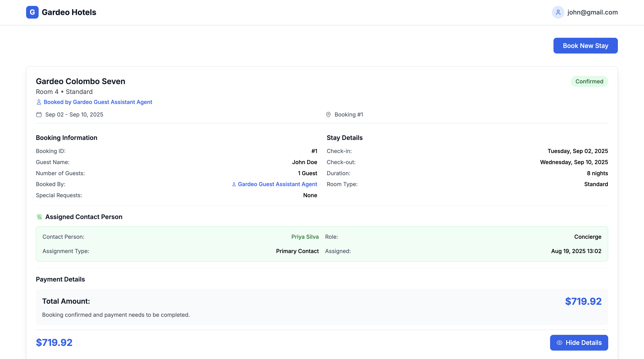Click the location pin icon beside Booking #1
The width and height of the screenshot is (644, 359).
(x=328, y=115)
